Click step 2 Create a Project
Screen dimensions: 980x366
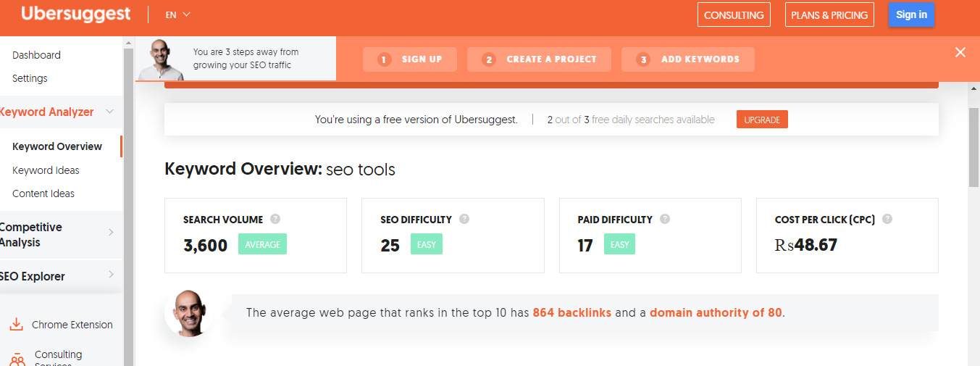point(539,59)
